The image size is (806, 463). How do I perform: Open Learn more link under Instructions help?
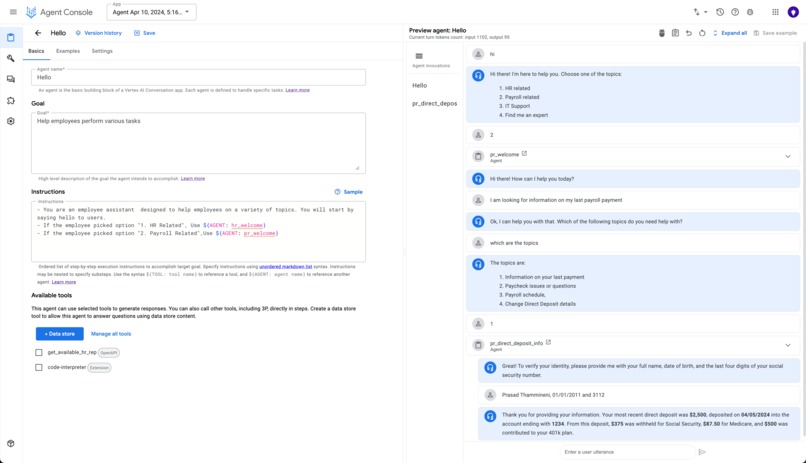click(x=64, y=282)
